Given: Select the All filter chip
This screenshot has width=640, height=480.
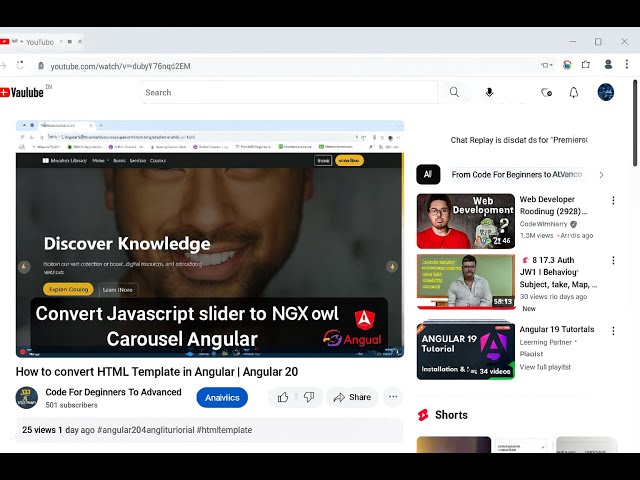Looking at the screenshot, I should pos(428,174).
